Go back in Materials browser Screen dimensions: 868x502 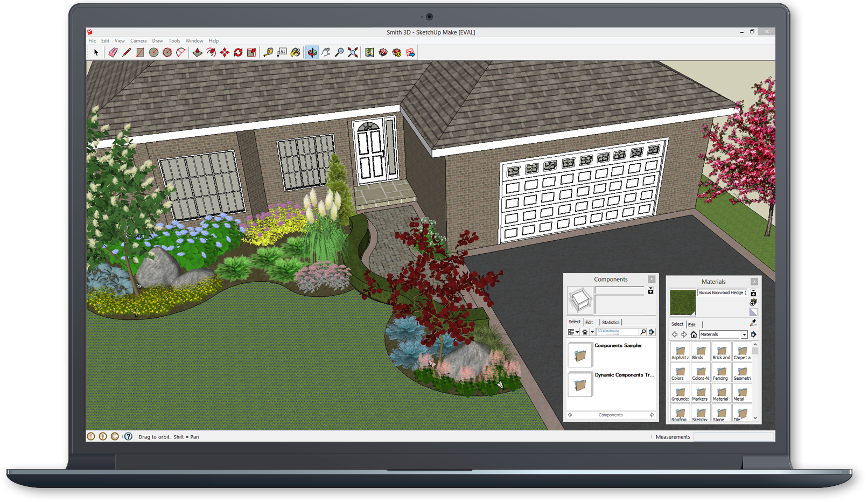pyautogui.click(x=675, y=334)
